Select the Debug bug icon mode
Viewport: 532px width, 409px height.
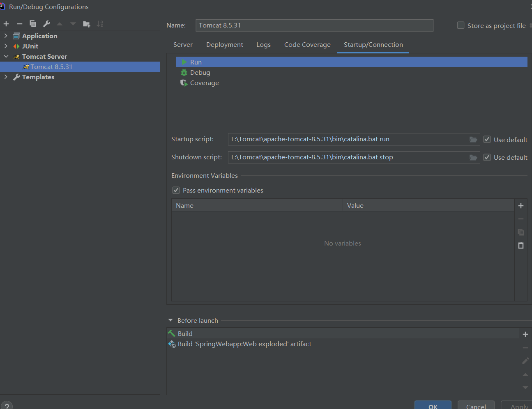tap(184, 73)
